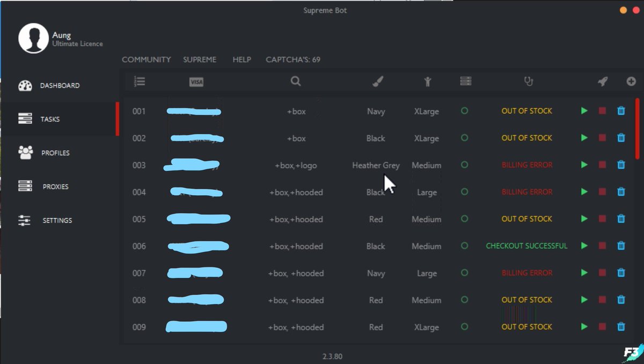Start task 007
The image size is (644, 364).
(x=584, y=272)
